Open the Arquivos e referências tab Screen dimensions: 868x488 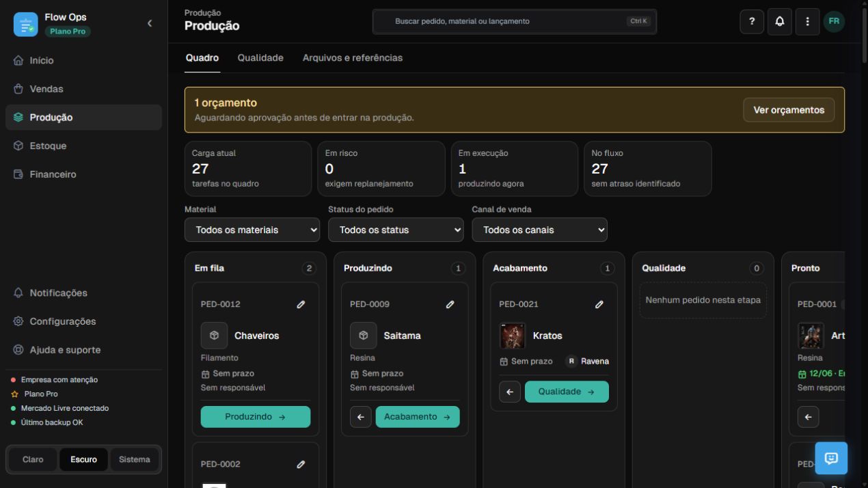(353, 58)
